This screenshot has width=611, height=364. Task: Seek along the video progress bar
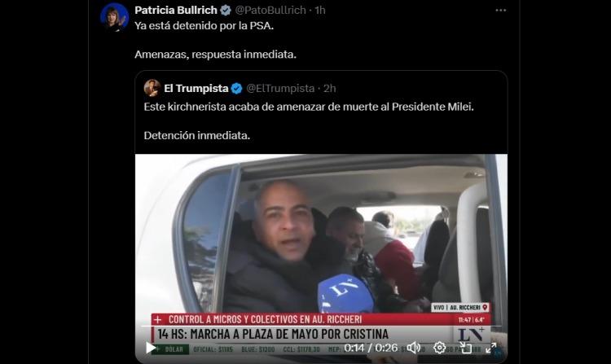click(x=321, y=327)
